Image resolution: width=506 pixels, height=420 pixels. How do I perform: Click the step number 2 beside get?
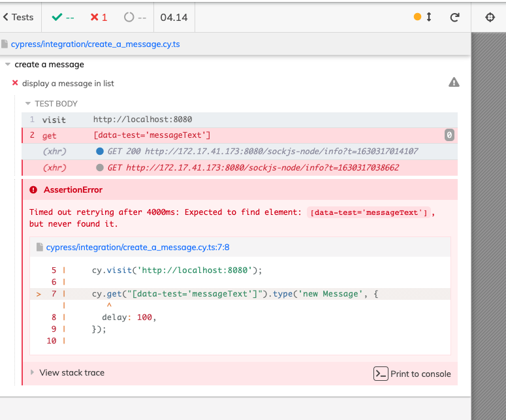pyautogui.click(x=32, y=135)
